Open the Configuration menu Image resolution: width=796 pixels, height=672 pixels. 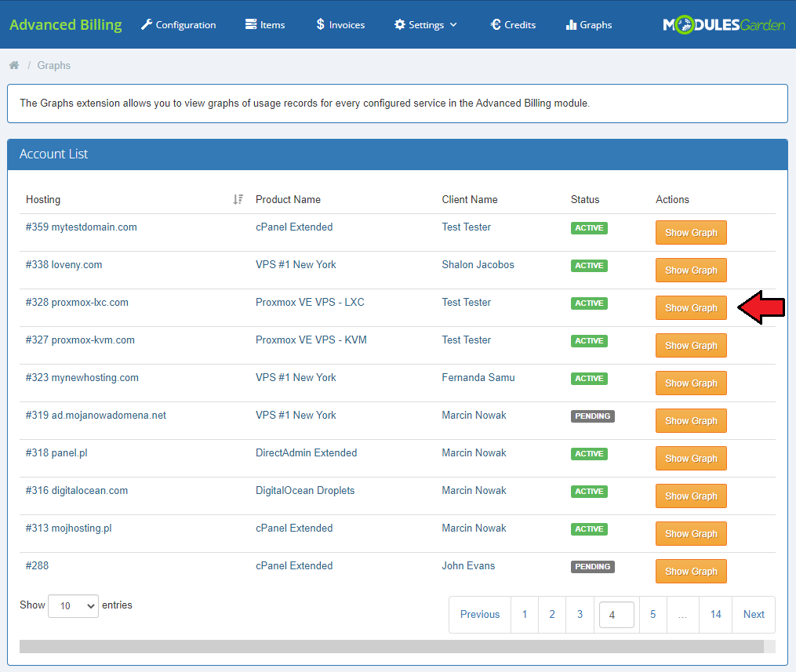tap(179, 24)
